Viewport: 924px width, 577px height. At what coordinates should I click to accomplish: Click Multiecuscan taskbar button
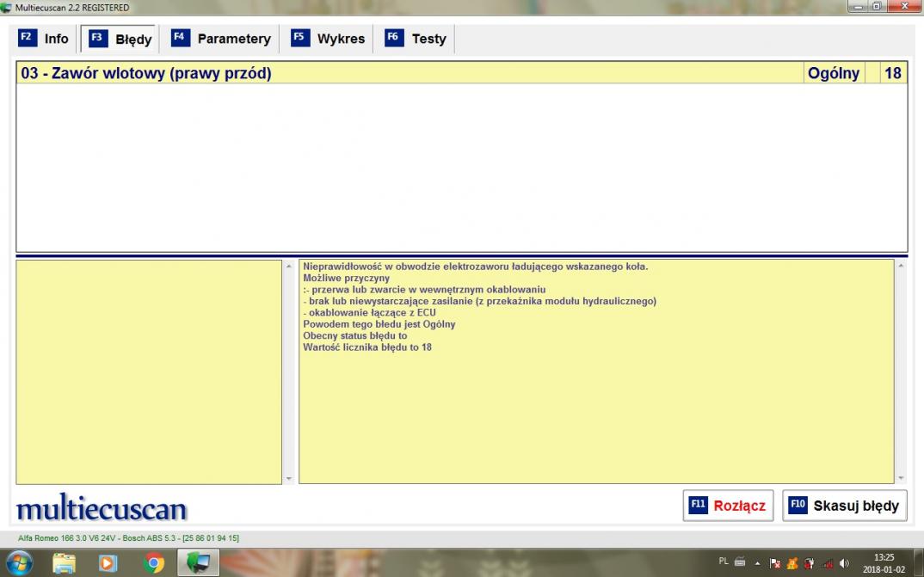[199, 563]
